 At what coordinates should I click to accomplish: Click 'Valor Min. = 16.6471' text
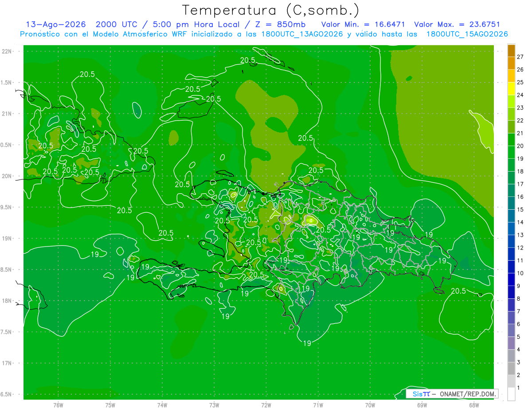(x=363, y=24)
